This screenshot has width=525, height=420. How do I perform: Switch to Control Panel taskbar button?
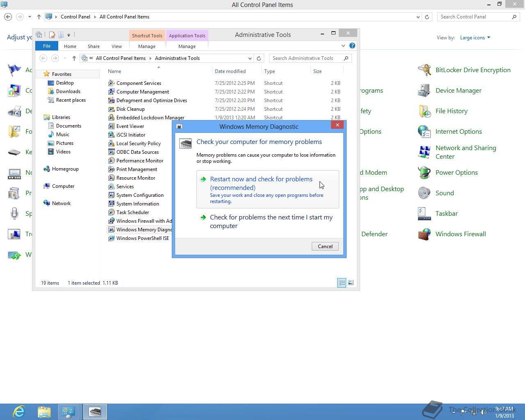coord(68,412)
